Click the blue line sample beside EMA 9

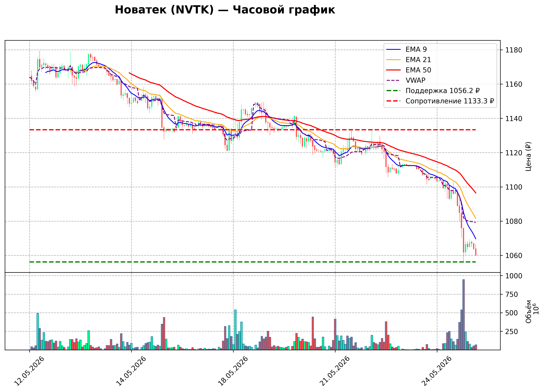pos(393,49)
